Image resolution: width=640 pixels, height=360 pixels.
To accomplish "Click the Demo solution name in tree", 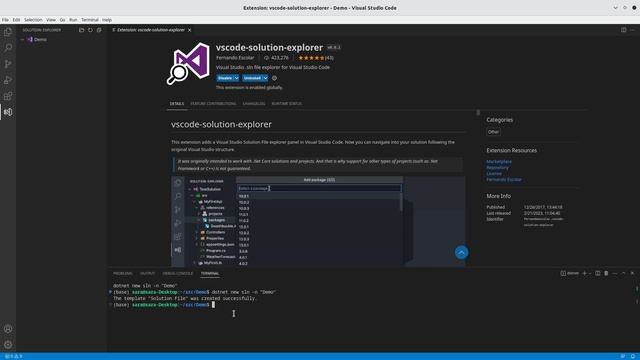I will coord(40,40).
